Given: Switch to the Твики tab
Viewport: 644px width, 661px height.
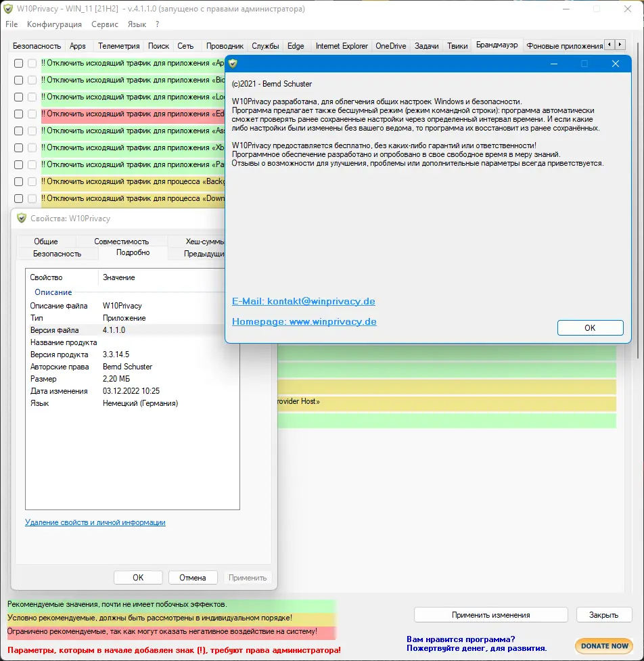Looking at the screenshot, I should (x=457, y=46).
